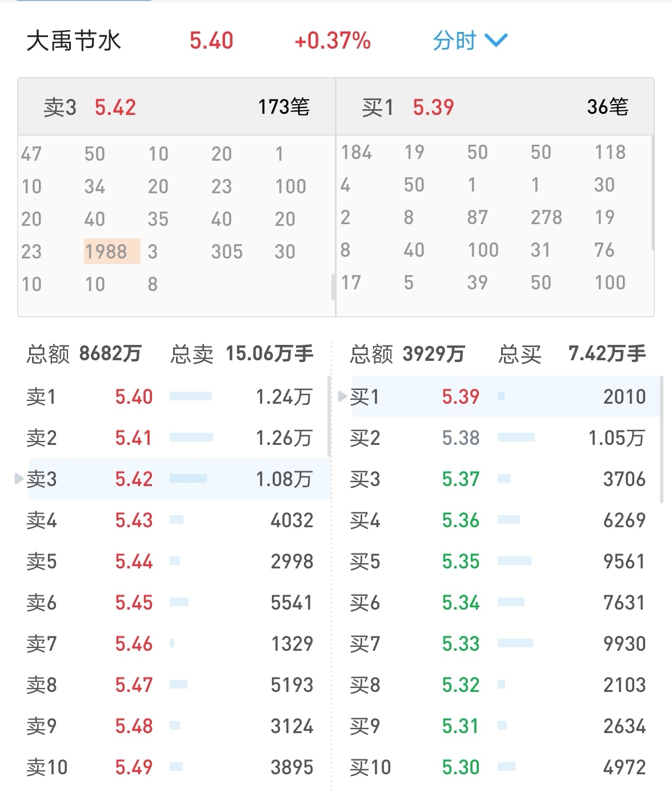Screen dimensions: 672x792
Task: Click the sell depth list scrollbar
Action: coord(329,416)
